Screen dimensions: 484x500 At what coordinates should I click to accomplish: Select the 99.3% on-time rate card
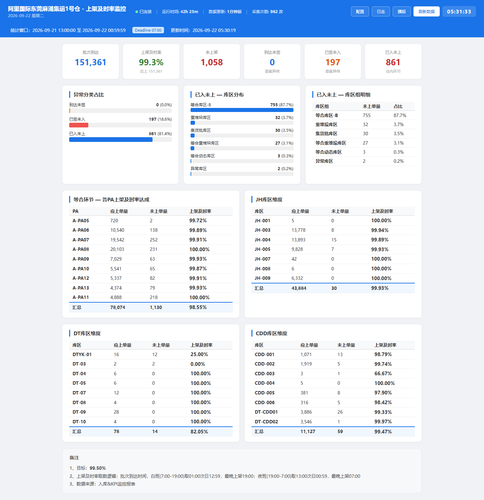coord(151,62)
